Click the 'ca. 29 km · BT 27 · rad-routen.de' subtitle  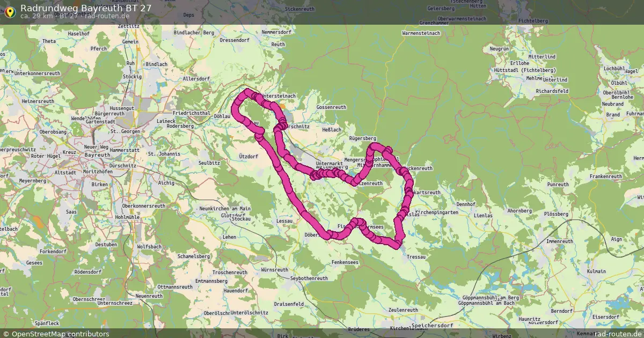click(x=75, y=16)
